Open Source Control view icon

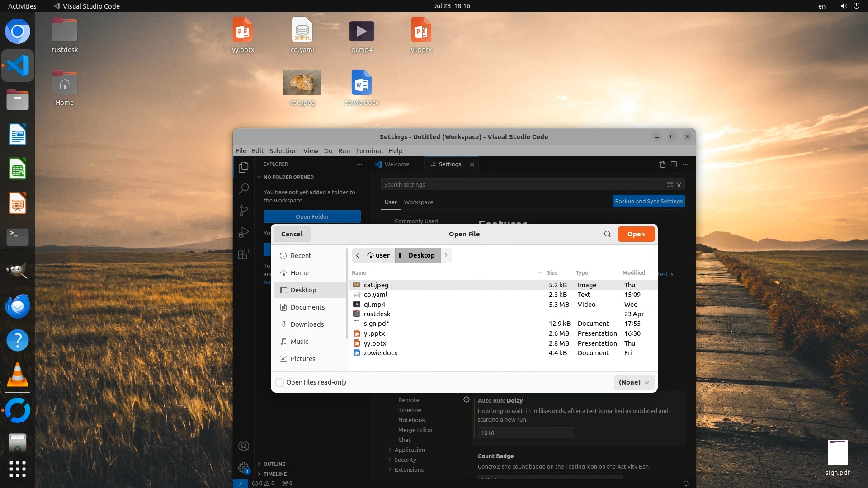[x=244, y=210]
